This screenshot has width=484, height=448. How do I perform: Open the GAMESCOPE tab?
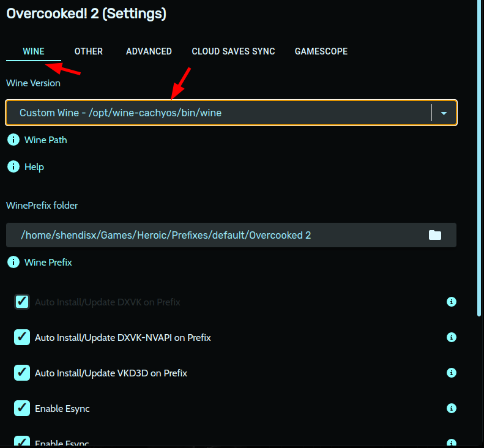point(321,51)
